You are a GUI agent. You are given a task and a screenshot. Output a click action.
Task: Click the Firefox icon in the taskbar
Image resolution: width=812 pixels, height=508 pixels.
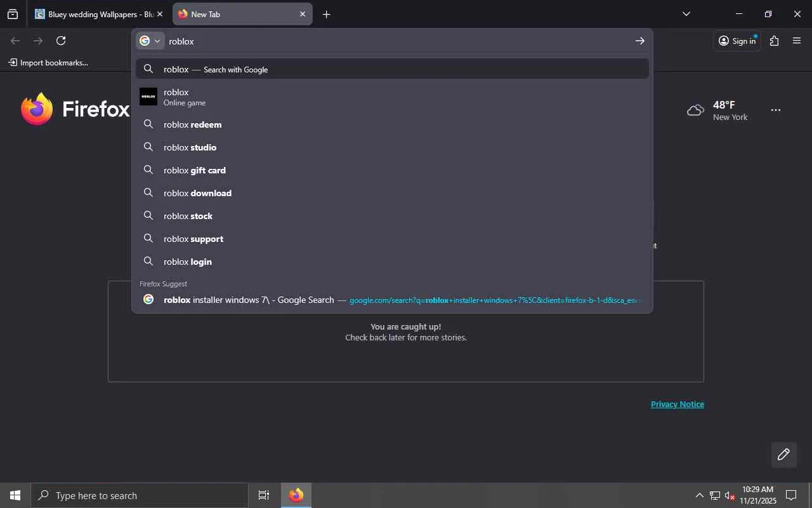click(296, 495)
